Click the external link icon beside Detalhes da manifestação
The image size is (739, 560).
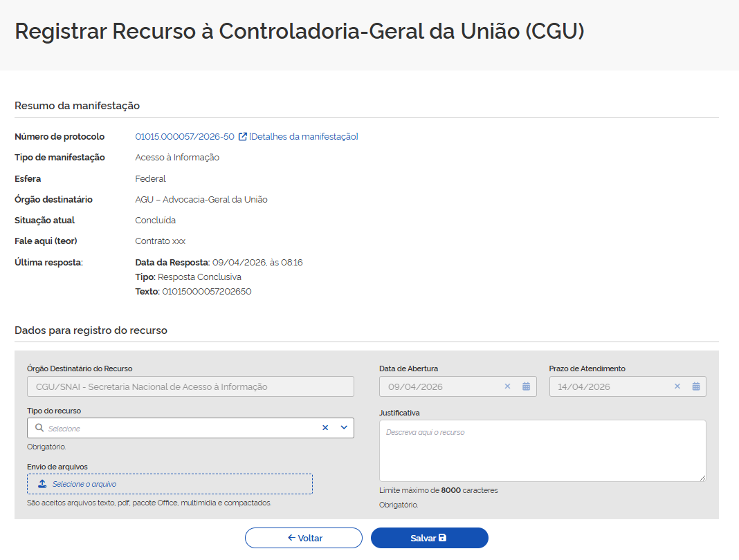[243, 137]
